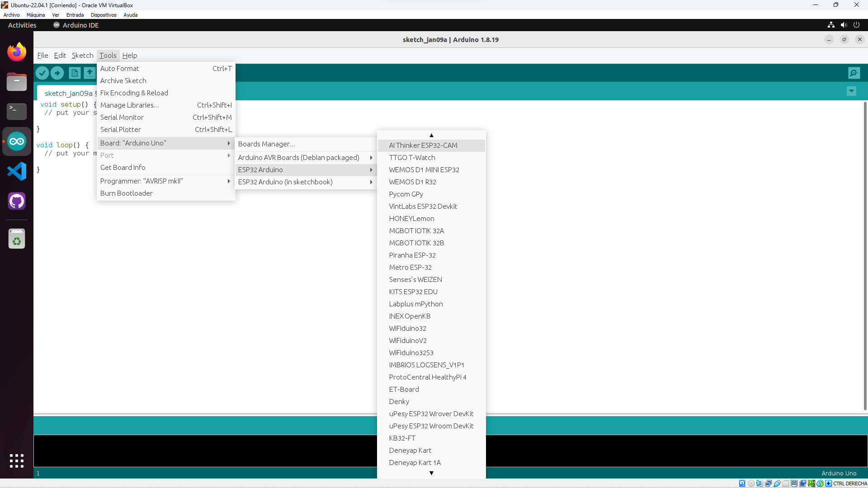
Task: Click Manage Libraries menu entry
Action: [129, 105]
